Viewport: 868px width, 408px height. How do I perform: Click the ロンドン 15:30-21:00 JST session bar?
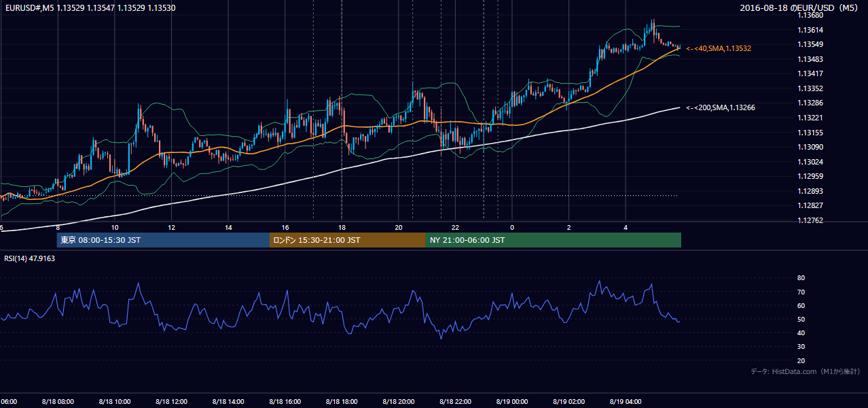tap(348, 240)
